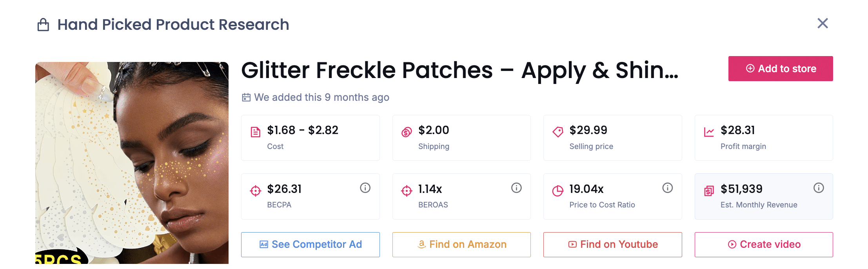This screenshot has width=868, height=269.
Task: Open the BECPA info tooltip
Action: (365, 188)
